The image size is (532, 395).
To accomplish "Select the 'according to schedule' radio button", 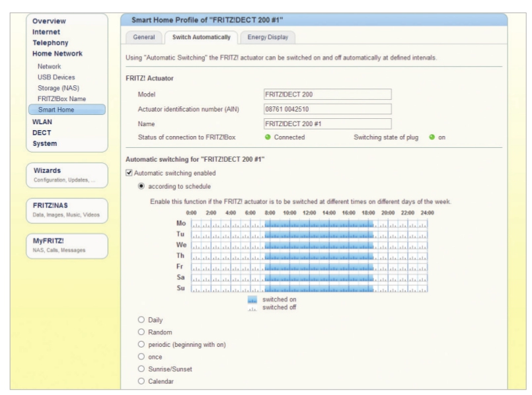I will click(141, 186).
